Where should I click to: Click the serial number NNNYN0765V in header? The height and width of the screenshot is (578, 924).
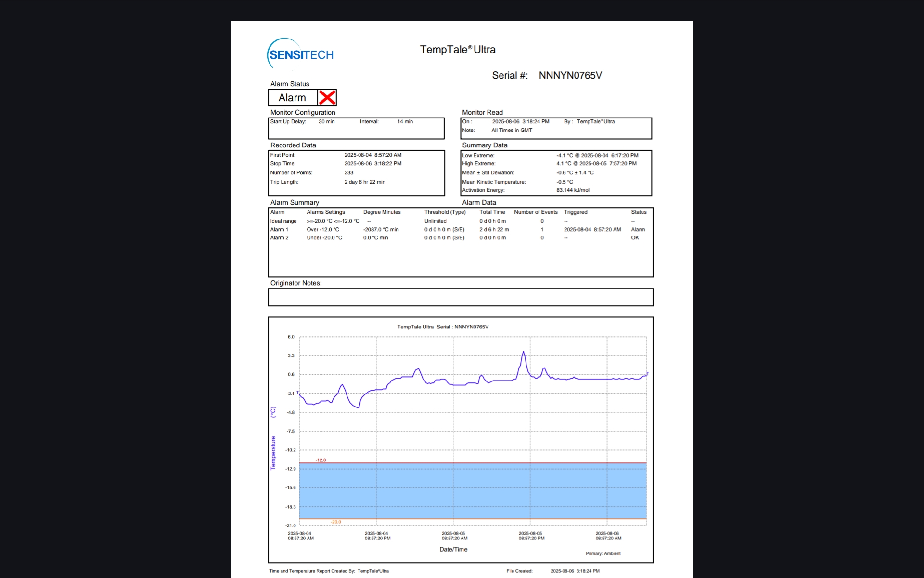570,75
